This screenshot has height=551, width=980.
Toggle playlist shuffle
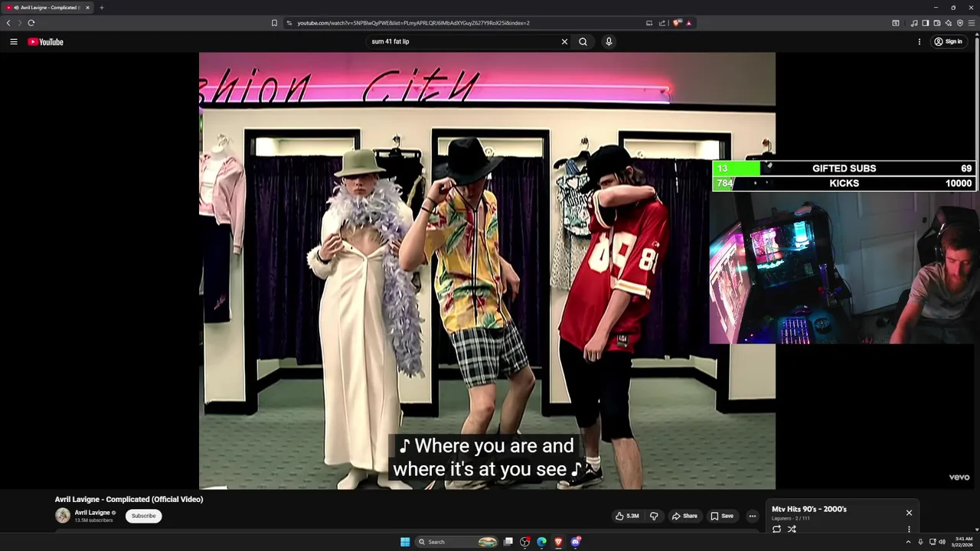(x=792, y=529)
